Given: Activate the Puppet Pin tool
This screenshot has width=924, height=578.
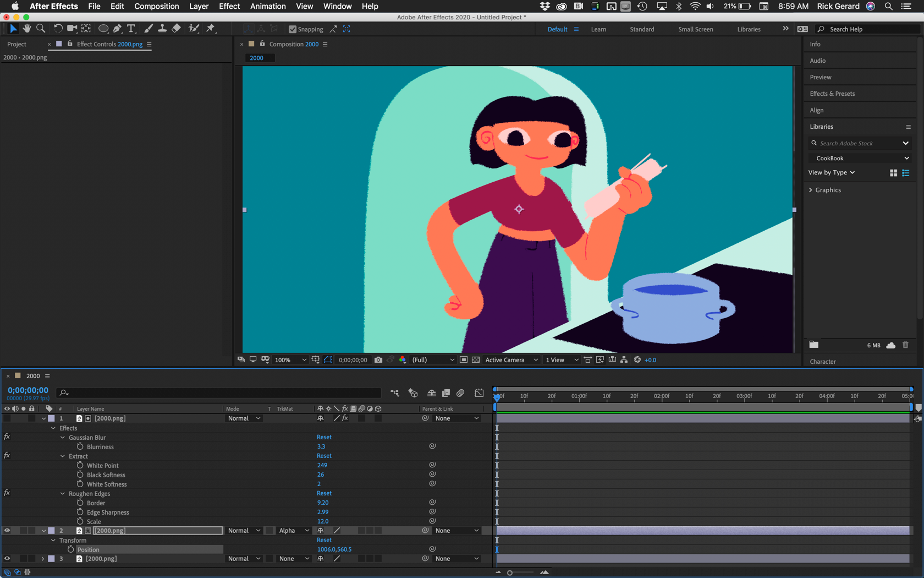Looking at the screenshot, I should (211, 28).
